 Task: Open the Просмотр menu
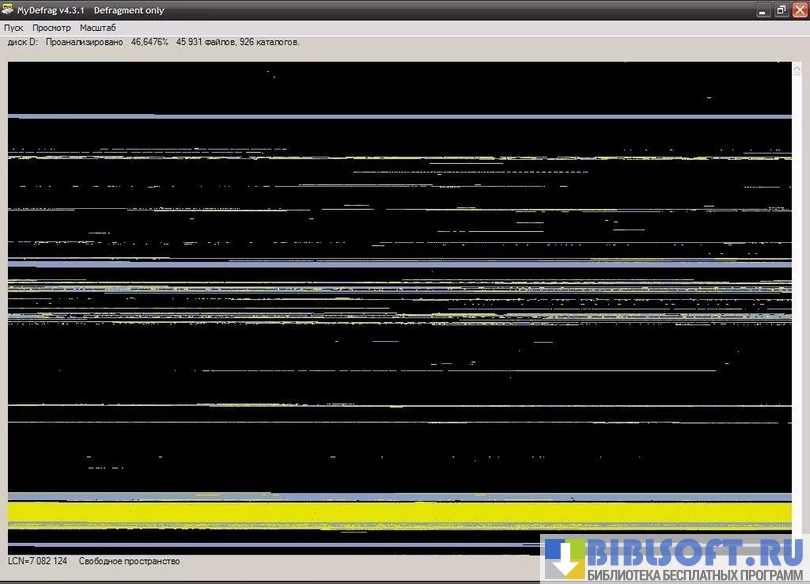pos(51,28)
